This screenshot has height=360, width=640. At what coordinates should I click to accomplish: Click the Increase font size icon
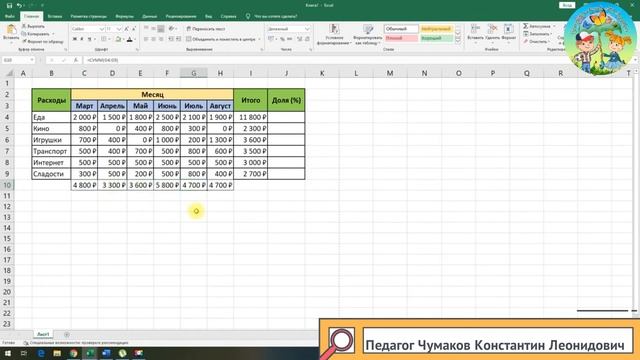(127, 29)
